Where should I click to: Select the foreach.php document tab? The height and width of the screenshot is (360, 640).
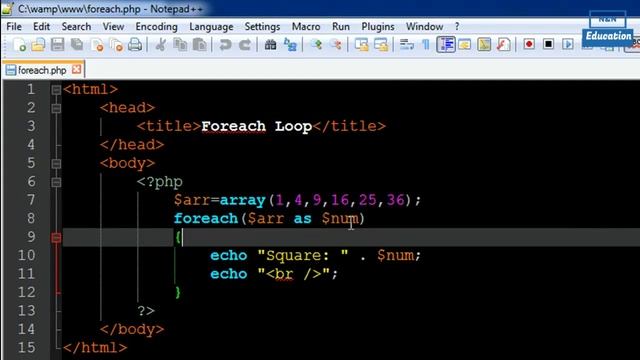coord(42,70)
